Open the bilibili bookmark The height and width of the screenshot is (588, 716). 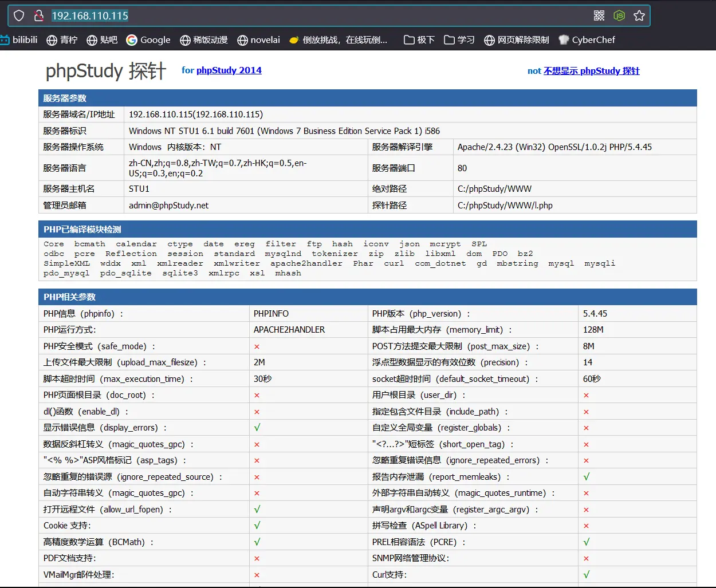point(19,40)
